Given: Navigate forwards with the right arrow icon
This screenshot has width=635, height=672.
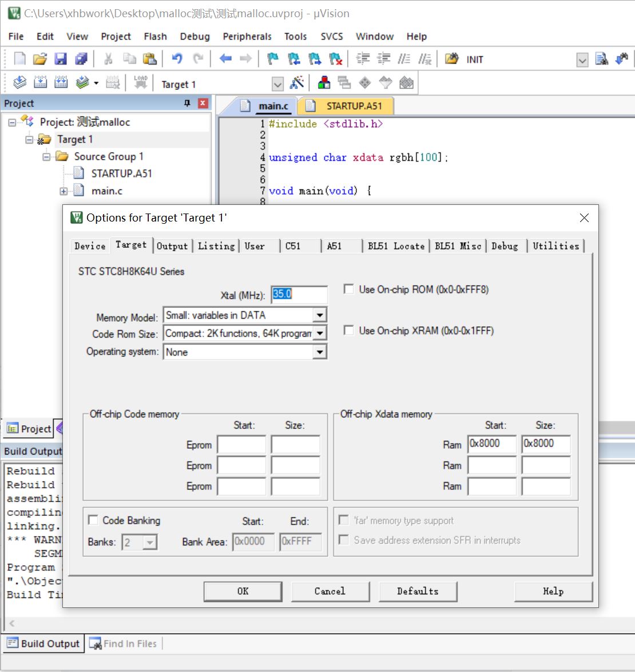Looking at the screenshot, I should coord(245,59).
